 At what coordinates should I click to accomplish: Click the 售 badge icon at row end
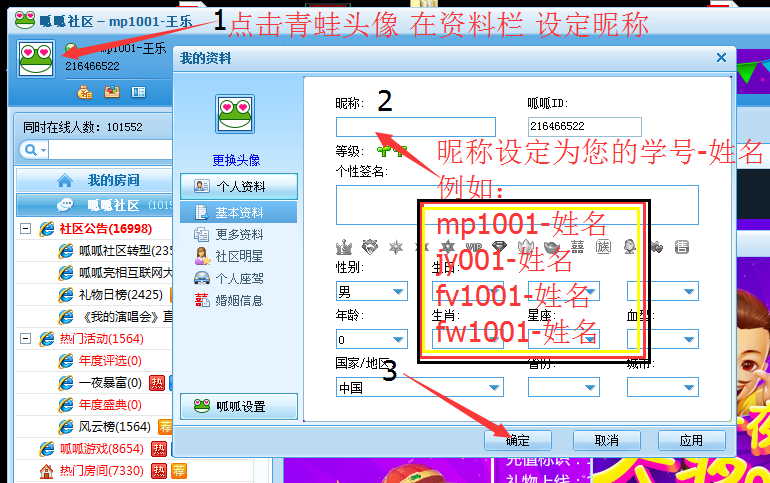[x=682, y=246]
